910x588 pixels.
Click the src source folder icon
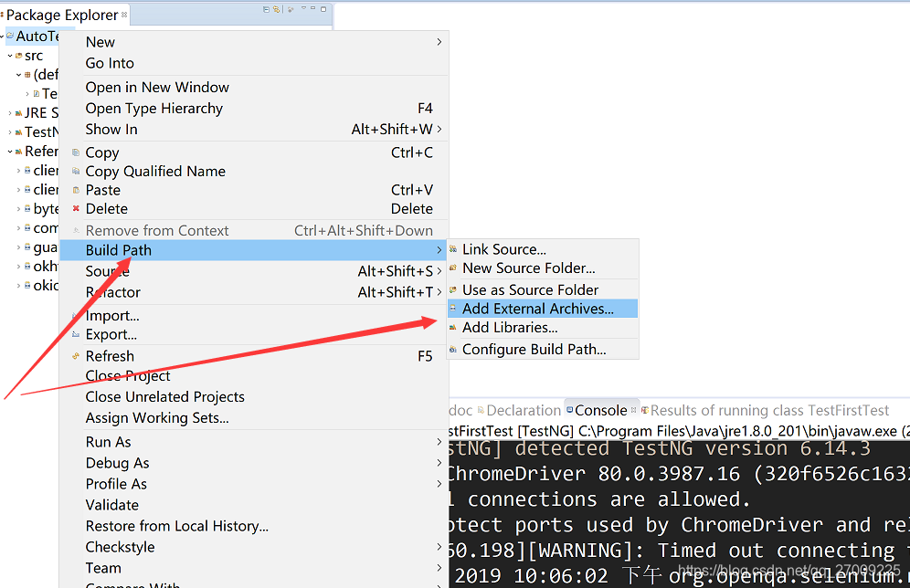[x=19, y=56]
